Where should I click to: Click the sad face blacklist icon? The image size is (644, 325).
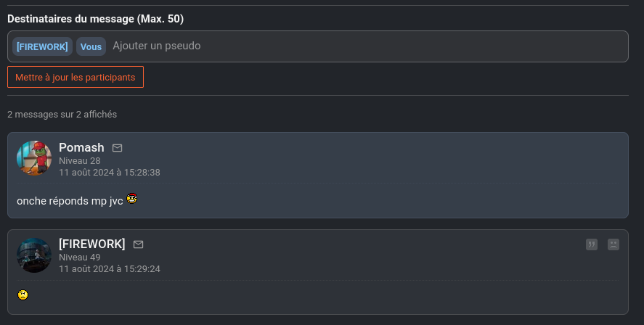[614, 244]
